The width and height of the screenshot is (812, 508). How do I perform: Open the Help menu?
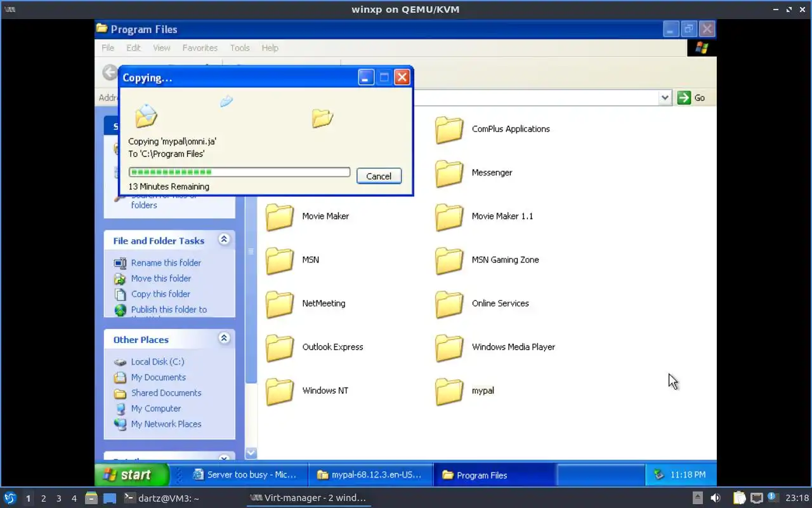(x=270, y=48)
